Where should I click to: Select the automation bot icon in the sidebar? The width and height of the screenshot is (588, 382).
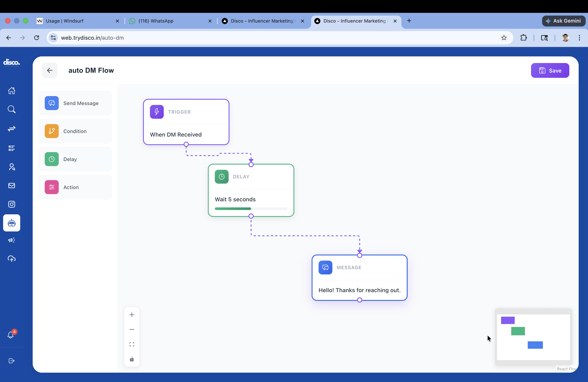pyautogui.click(x=11, y=223)
